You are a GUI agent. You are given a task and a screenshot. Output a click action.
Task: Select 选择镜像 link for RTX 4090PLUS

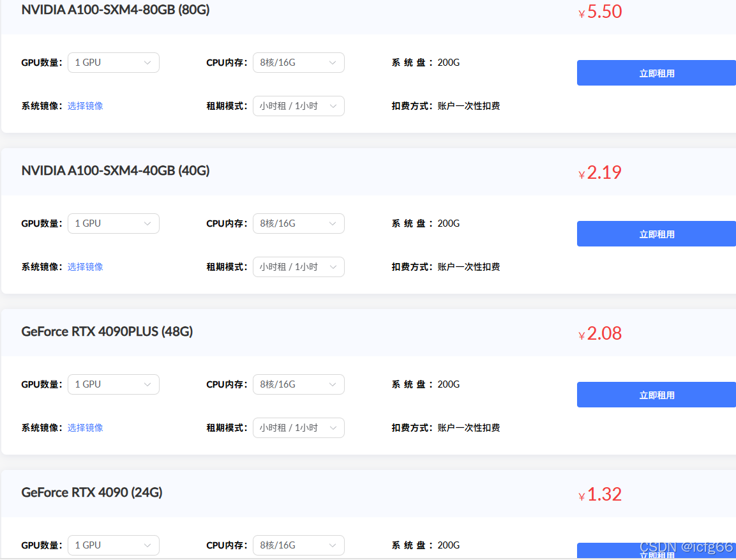pos(86,428)
